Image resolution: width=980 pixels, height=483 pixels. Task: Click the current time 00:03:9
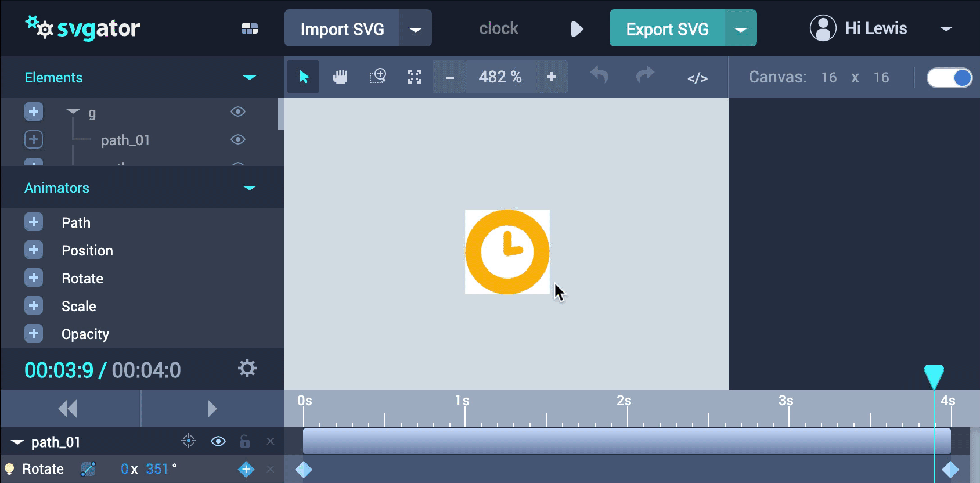click(x=59, y=370)
